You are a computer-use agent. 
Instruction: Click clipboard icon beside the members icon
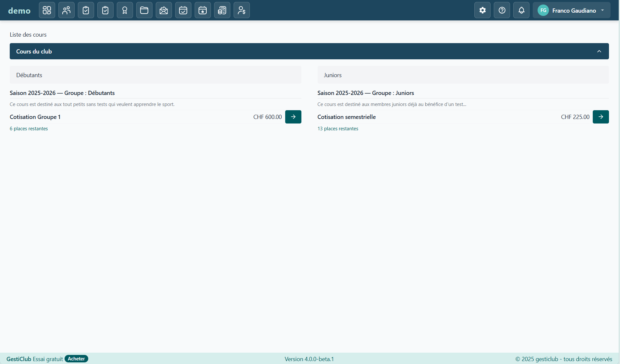(x=86, y=10)
